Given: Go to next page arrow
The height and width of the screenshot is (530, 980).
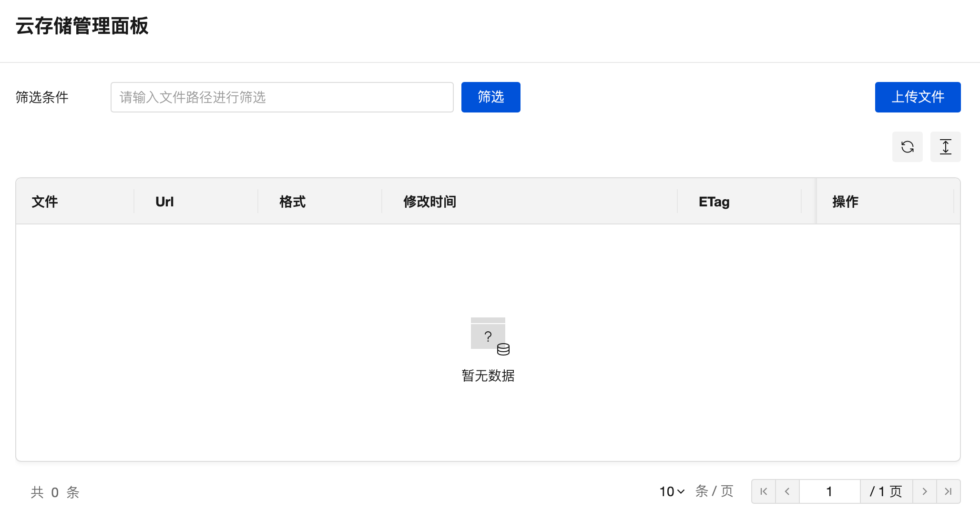Looking at the screenshot, I should tap(925, 491).
